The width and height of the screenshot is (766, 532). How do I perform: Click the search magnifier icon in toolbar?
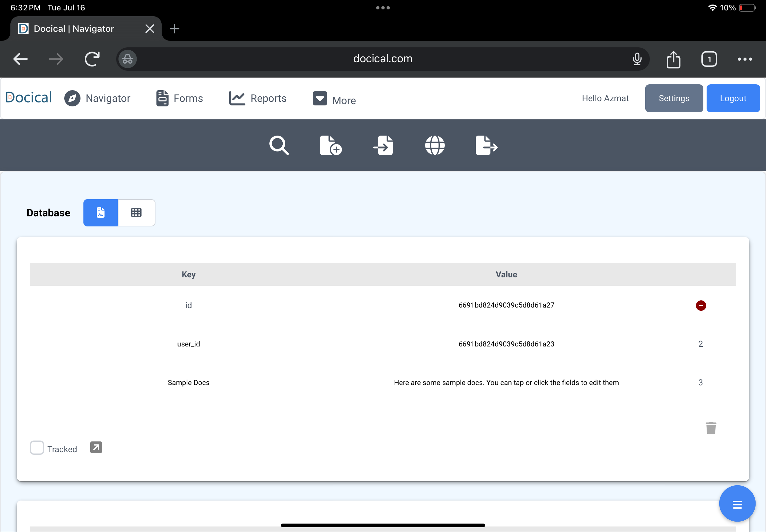(x=279, y=145)
